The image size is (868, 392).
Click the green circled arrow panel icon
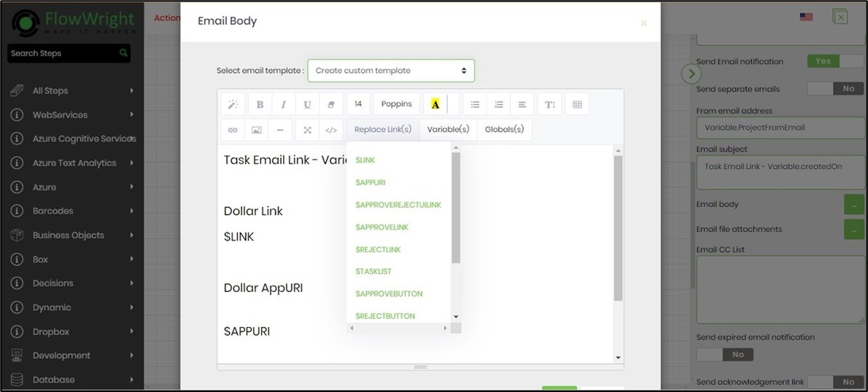pos(691,74)
